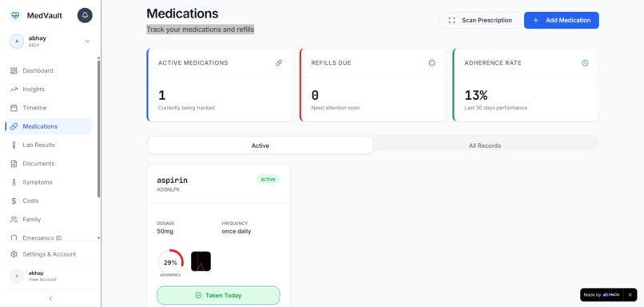The height and width of the screenshot is (307, 644).
Task: Click the Currently being tracked text
Action: pos(186,108)
